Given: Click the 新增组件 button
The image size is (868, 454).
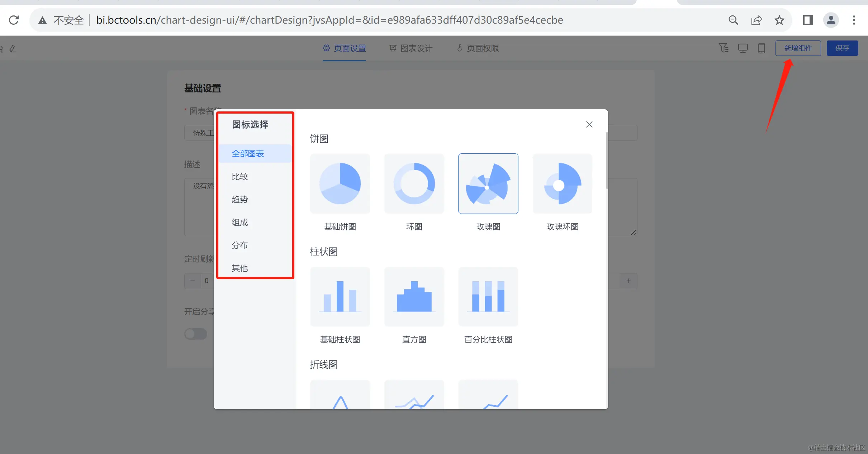Looking at the screenshot, I should coord(798,48).
